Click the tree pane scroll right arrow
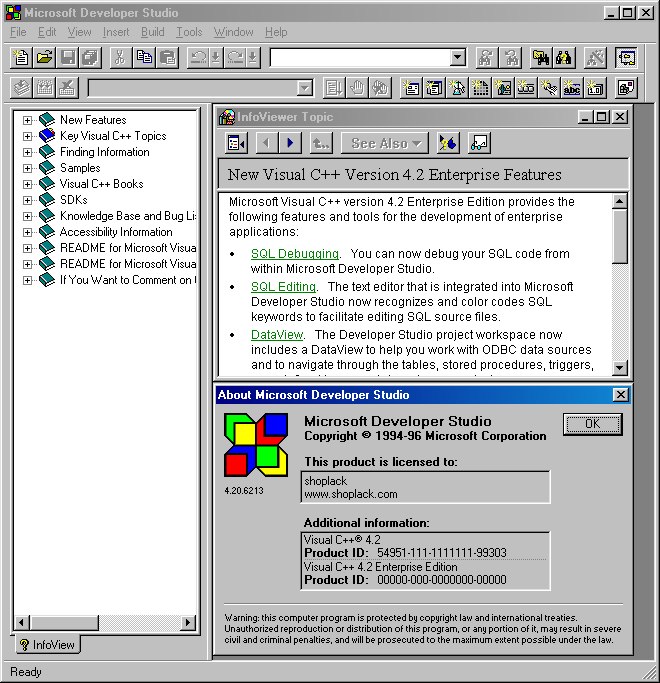Image resolution: width=660 pixels, height=683 pixels. pos(188,622)
